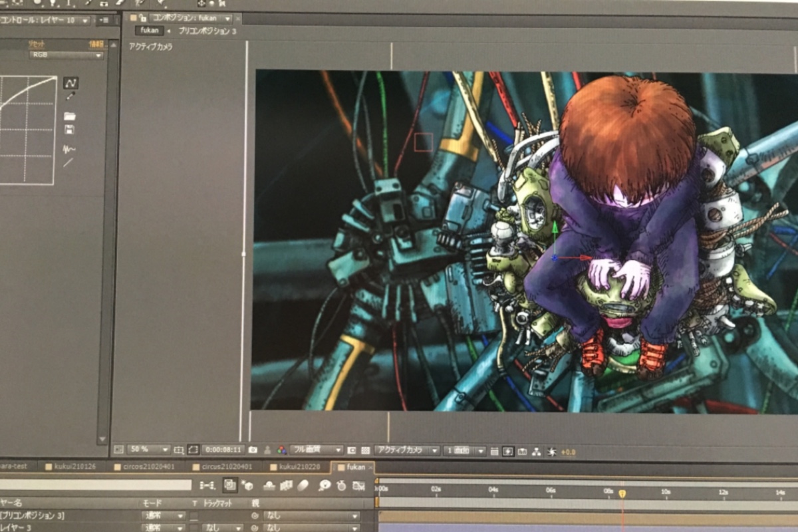Open the RGB channel dropdown in Curves
798x532 pixels.
point(66,55)
